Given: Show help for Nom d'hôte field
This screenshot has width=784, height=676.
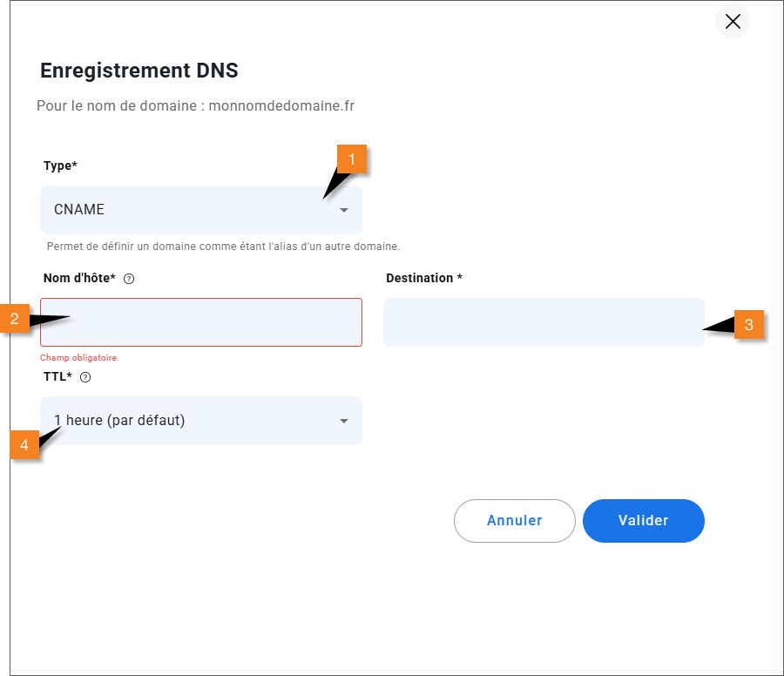Looking at the screenshot, I should pos(129,279).
